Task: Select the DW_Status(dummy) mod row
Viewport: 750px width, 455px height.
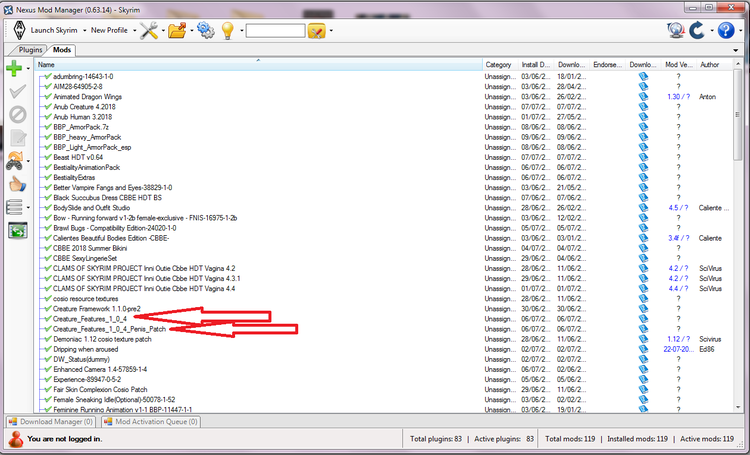Action: [x=383, y=359]
